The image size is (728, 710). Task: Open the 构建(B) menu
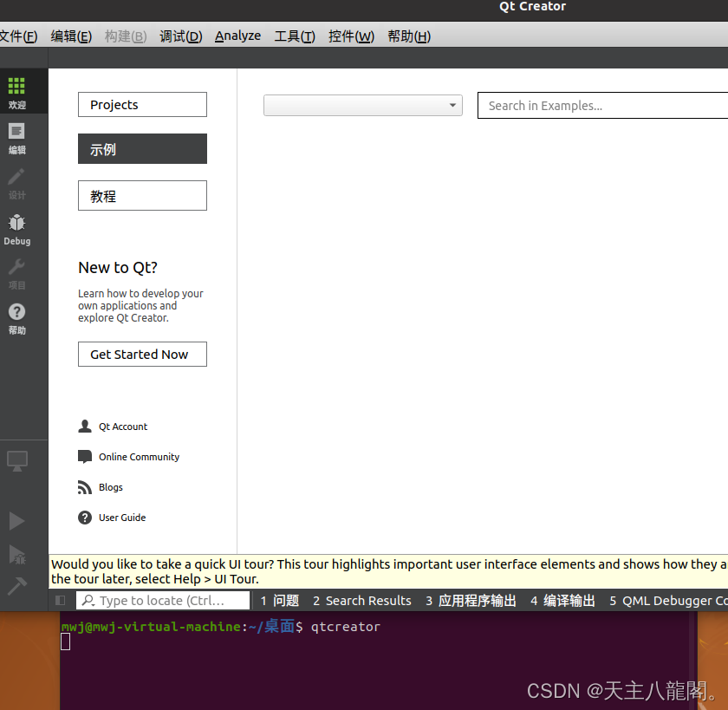[126, 36]
